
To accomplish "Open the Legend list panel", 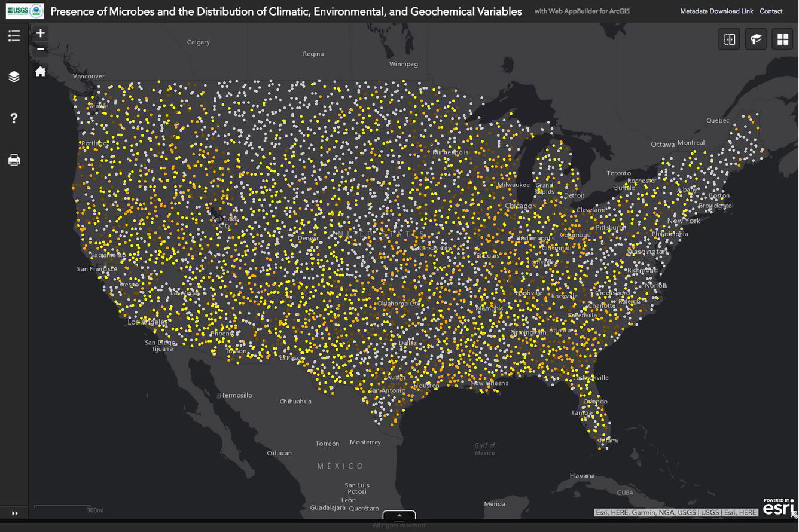I will point(14,36).
